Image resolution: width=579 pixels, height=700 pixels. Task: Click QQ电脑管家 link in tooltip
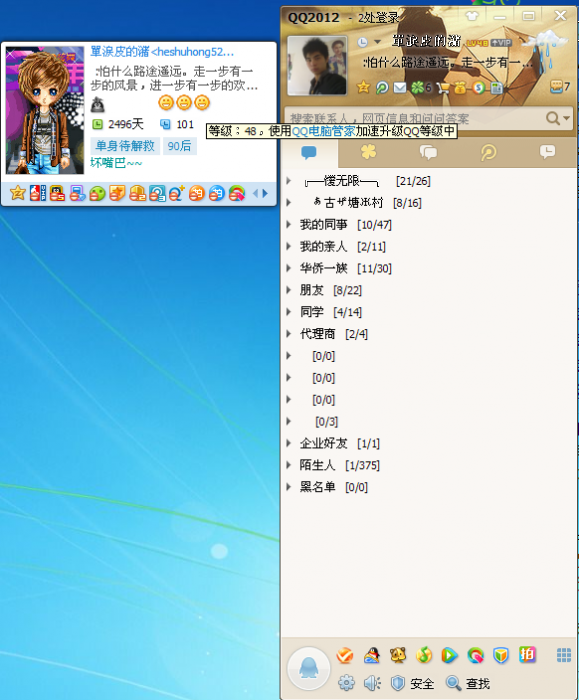point(323,131)
